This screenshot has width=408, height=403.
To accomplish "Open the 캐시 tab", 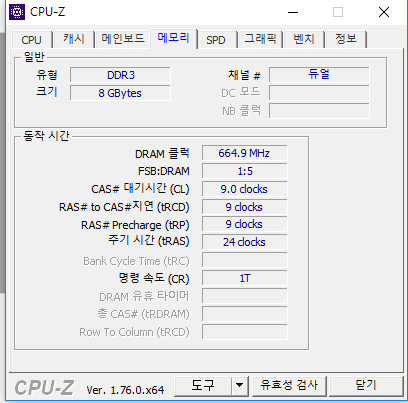I will [74, 39].
